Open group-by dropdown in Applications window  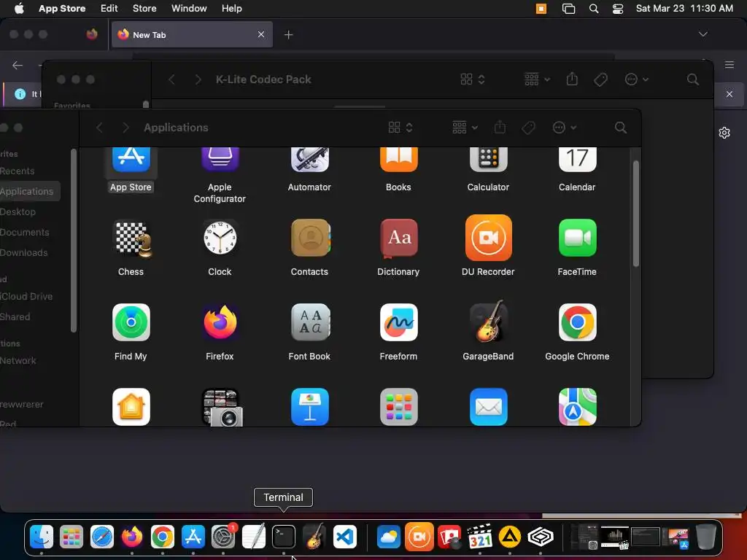pyautogui.click(x=465, y=128)
